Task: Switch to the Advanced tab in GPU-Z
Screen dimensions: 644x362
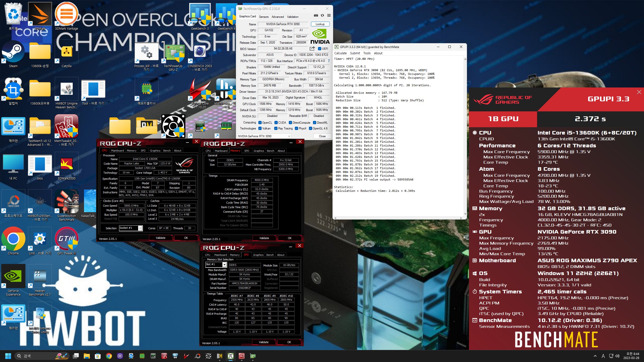Action: [278, 17]
